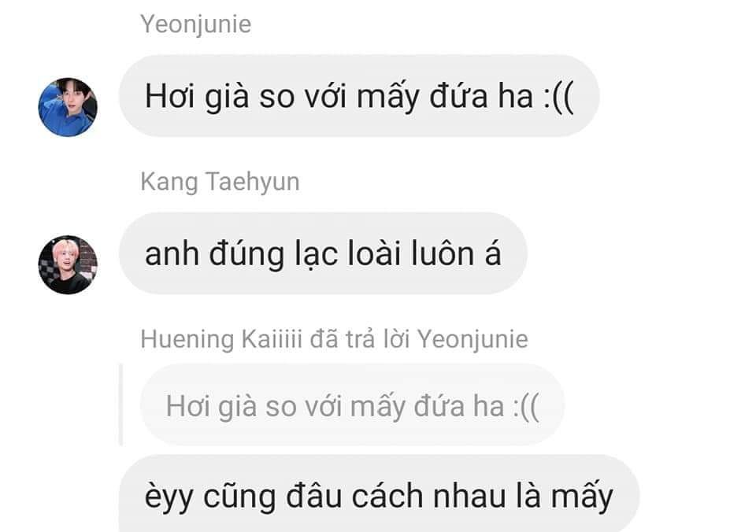Select the "èyy cũng đâu cách nhau" message bubble

pyautogui.click(x=379, y=494)
